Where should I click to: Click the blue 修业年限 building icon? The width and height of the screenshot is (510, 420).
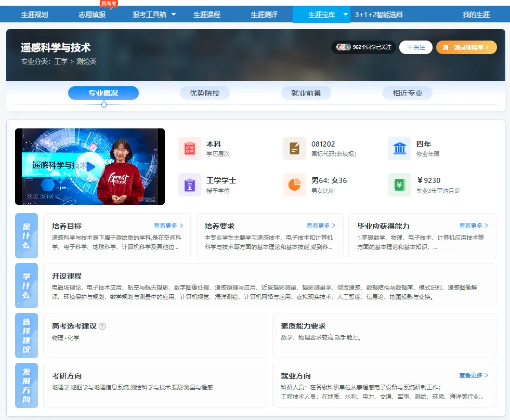pyautogui.click(x=399, y=148)
